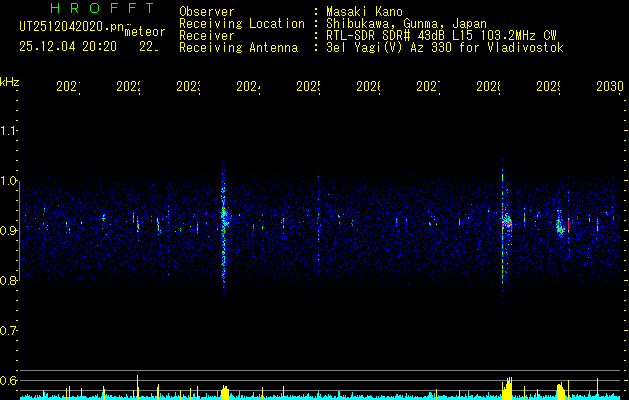Screen dimensions: 629x400
Task: Click the "Receiver" label
Action: click(207, 36)
